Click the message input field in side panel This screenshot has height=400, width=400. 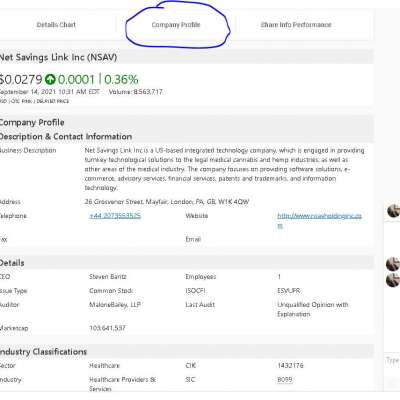pyautogui.click(x=393, y=360)
